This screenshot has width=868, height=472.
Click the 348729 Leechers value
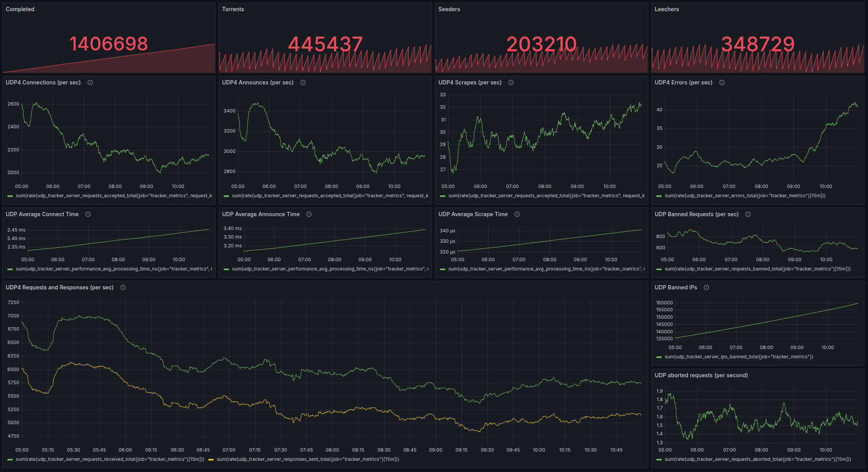(x=758, y=44)
